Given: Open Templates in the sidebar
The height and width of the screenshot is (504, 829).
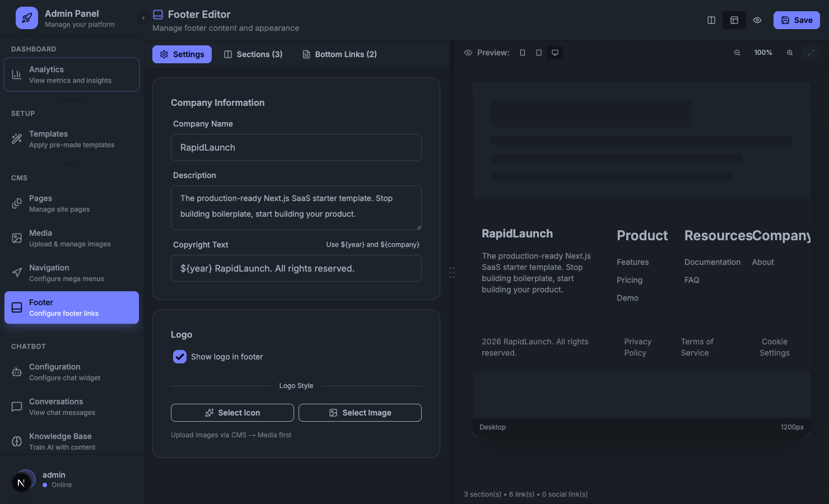Looking at the screenshot, I should (72, 139).
